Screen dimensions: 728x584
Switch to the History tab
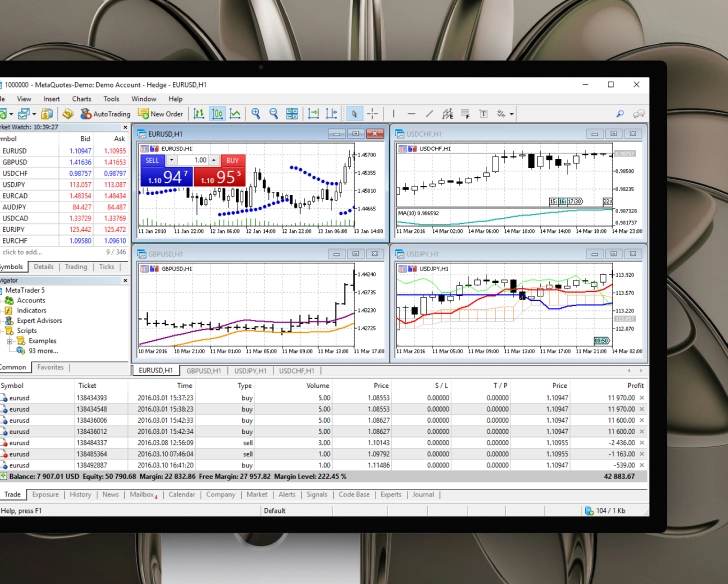pyautogui.click(x=80, y=494)
